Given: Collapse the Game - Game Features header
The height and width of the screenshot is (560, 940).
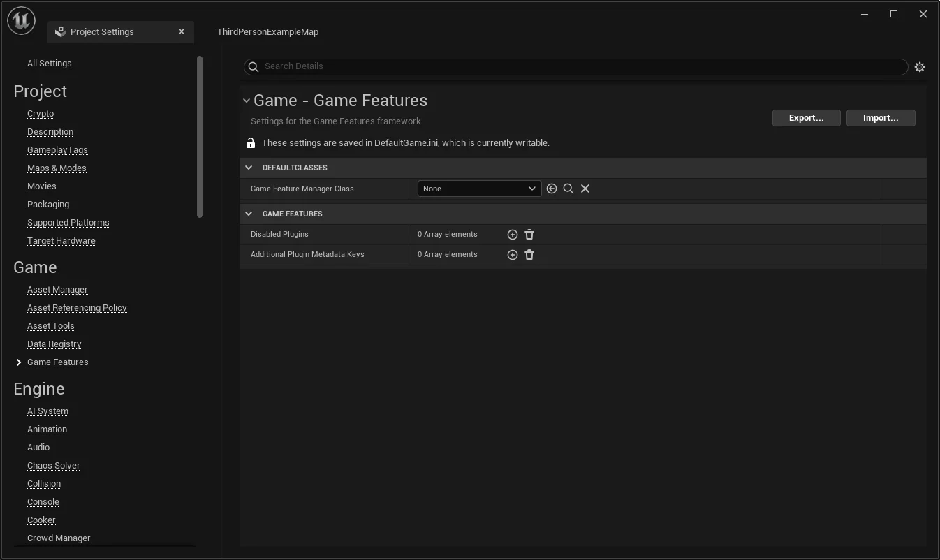Looking at the screenshot, I should [x=246, y=101].
